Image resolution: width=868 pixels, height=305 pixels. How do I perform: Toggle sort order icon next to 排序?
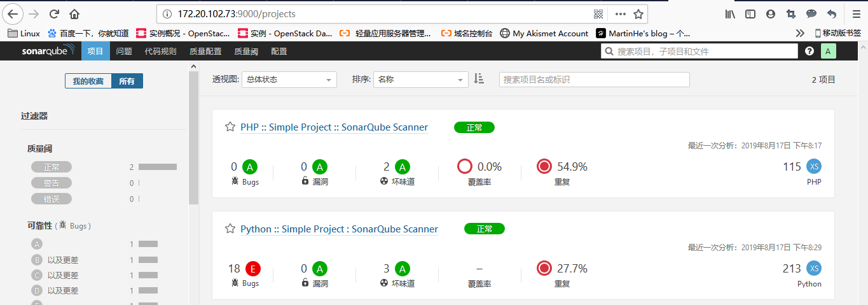[479, 79]
